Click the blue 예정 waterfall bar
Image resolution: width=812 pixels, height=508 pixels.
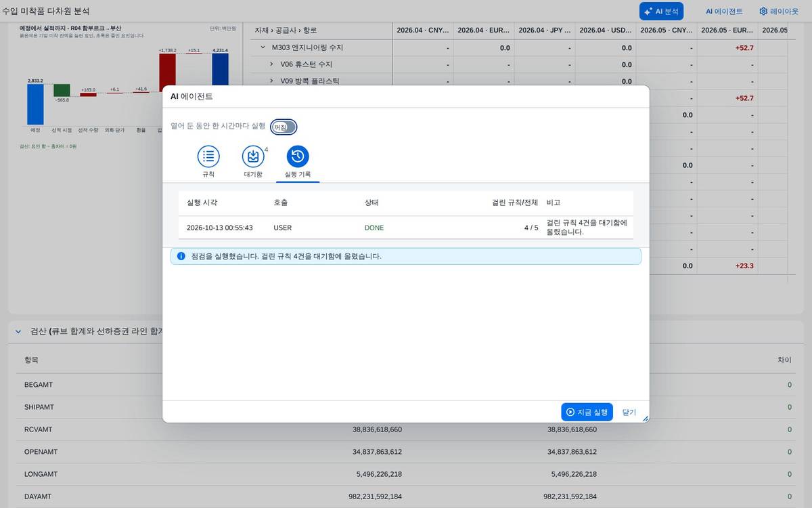coord(35,104)
